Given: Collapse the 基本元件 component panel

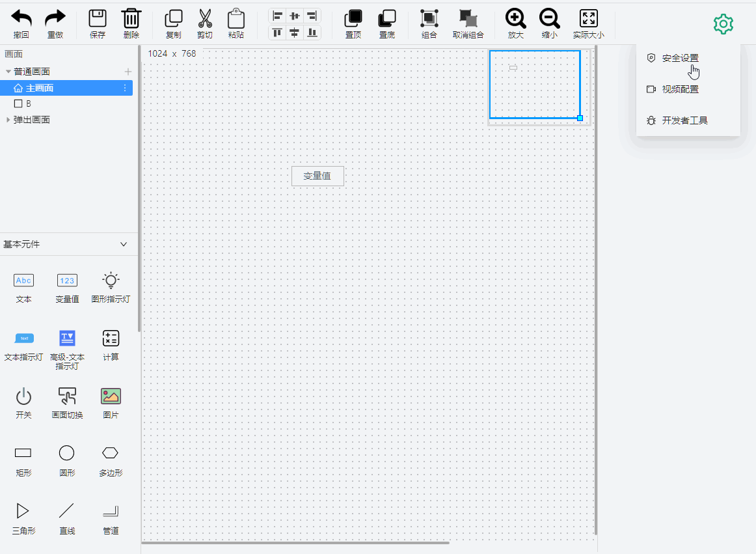Looking at the screenshot, I should (x=124, y=244).
